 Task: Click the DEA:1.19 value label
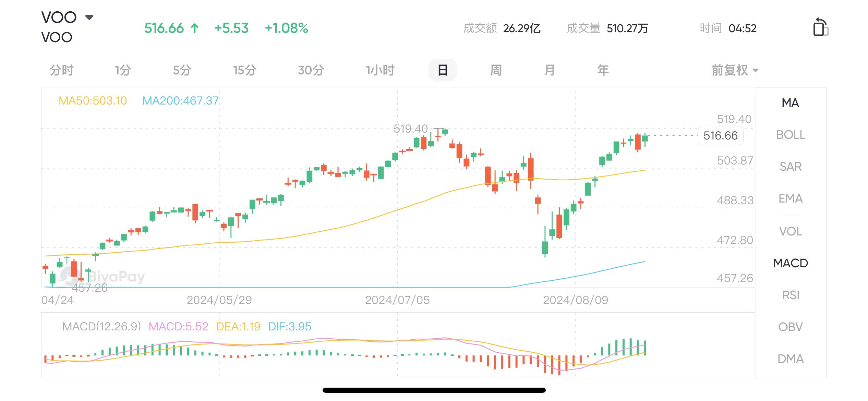point(238,326)
